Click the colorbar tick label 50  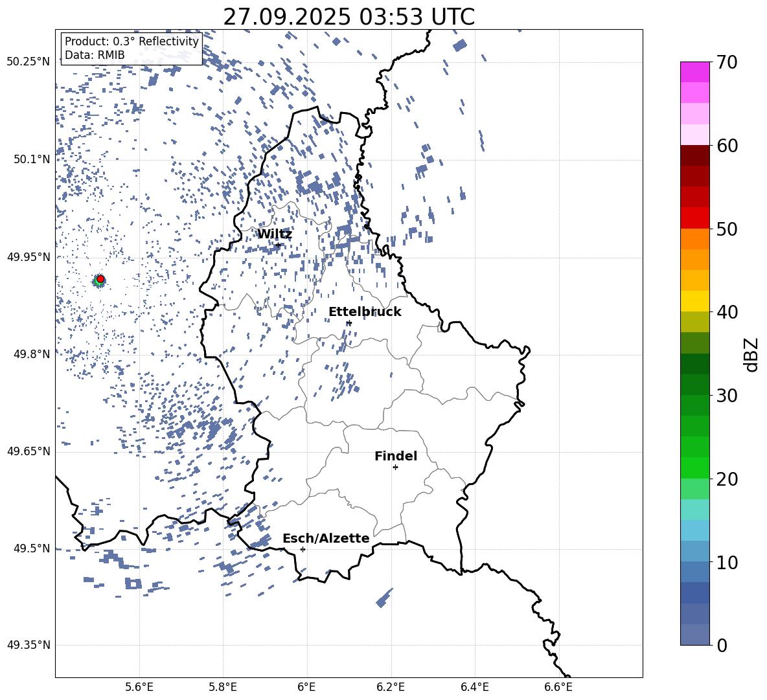pyautogui.click(x=727, y=229)
